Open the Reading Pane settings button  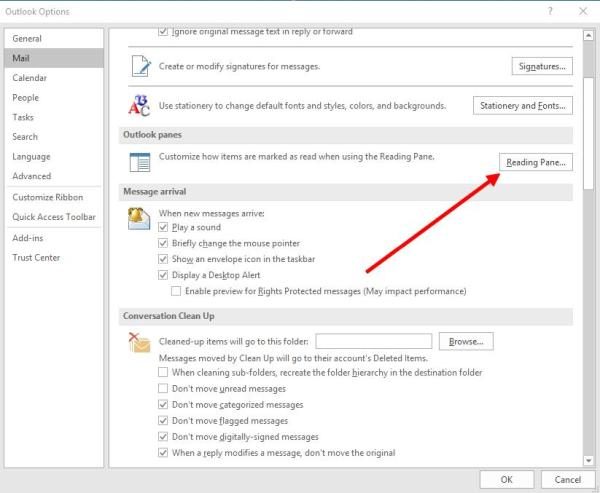(536, 162)
